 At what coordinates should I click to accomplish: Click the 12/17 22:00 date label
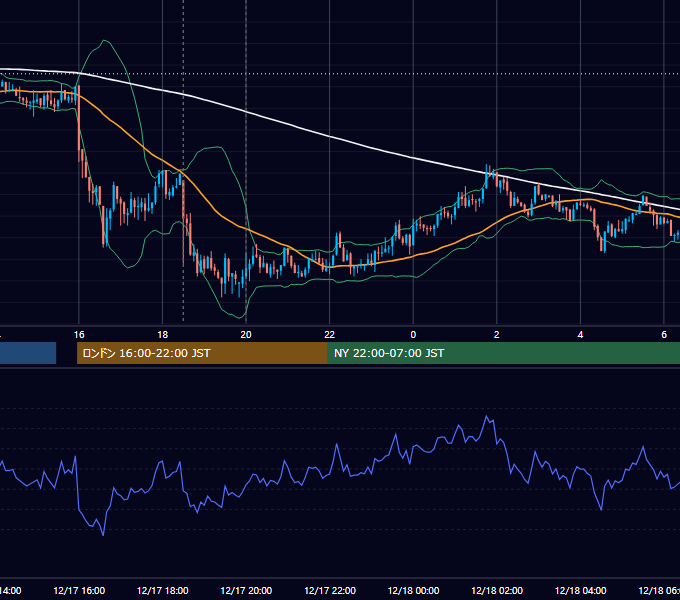[330, 590]
